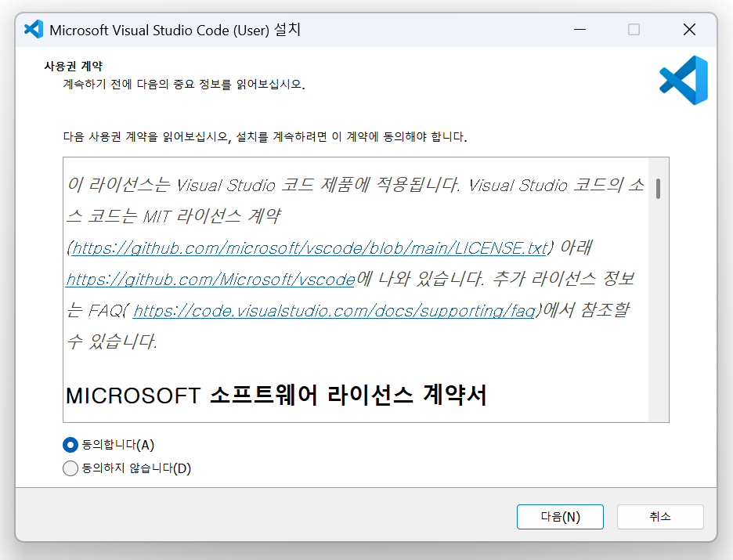Select the 동의하지 않습니다(D) radio button
733x560 pixels.
pyautogui.click(x=70, y=469)
